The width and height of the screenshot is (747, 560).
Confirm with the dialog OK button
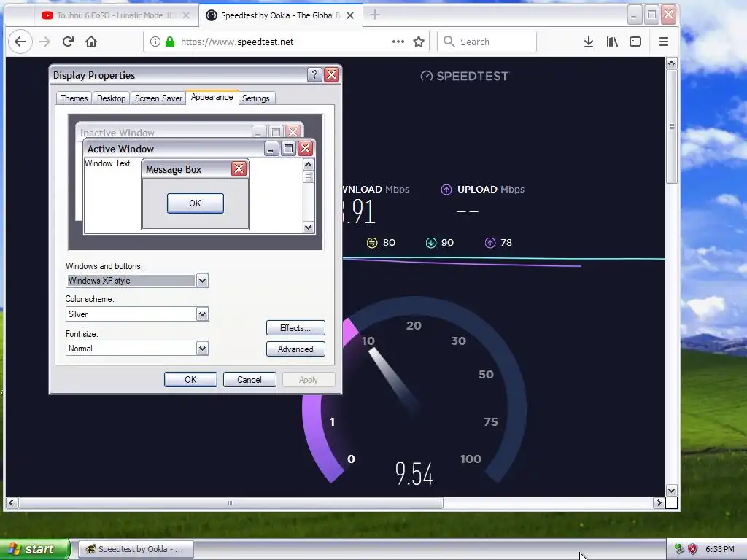(x=190, y=379)
